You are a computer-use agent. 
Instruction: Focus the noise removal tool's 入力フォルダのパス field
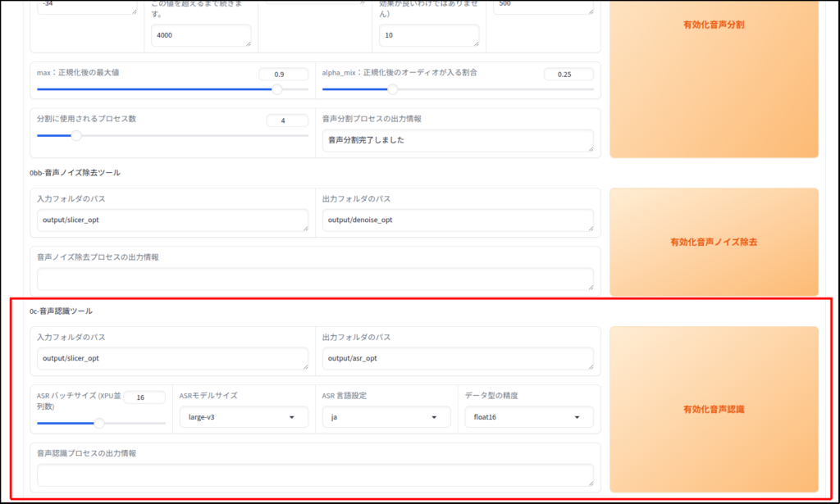pyautogui.click(x=172, y=220)
